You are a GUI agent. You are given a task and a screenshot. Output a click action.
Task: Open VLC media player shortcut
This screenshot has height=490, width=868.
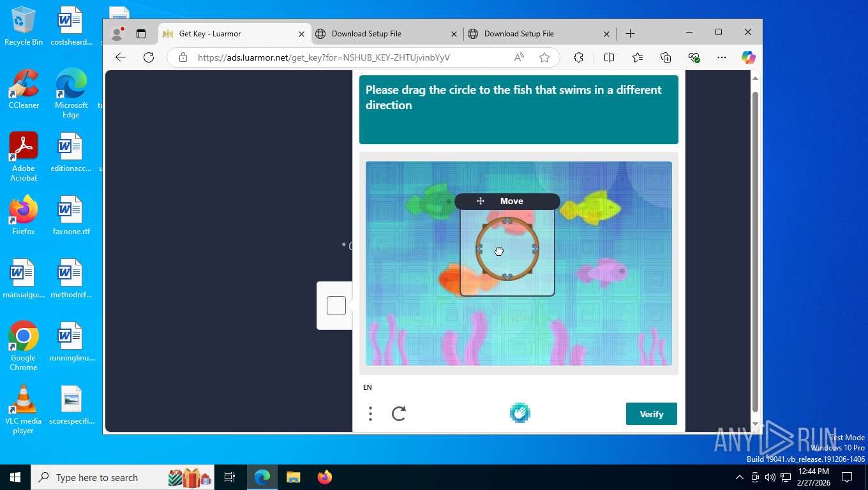click(x=24, y=409)
